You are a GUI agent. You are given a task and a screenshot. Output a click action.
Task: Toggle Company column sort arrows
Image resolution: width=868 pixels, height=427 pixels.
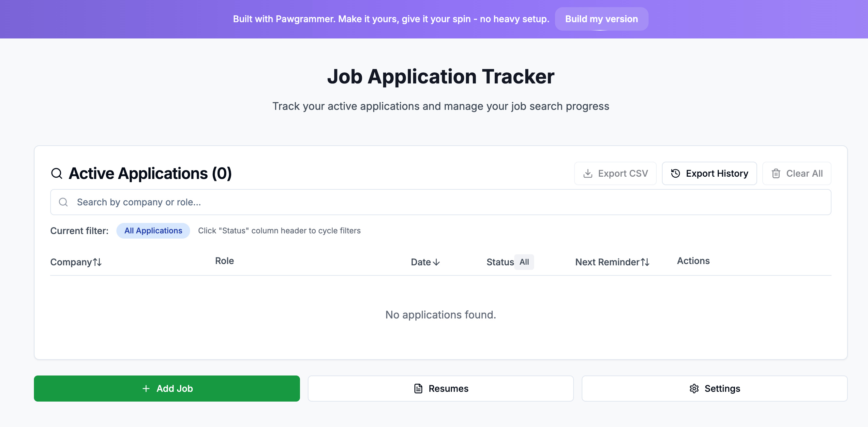(97, 262)
